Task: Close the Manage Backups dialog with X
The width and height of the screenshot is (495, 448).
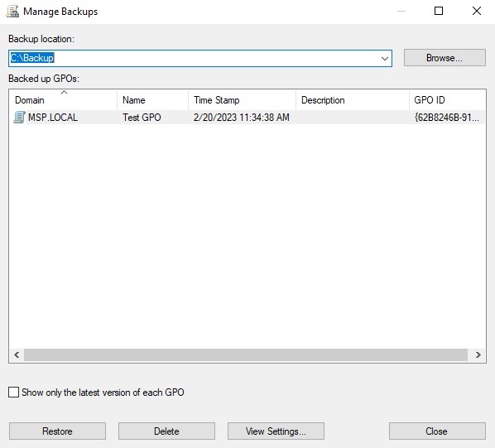Action: pos(476,11)
